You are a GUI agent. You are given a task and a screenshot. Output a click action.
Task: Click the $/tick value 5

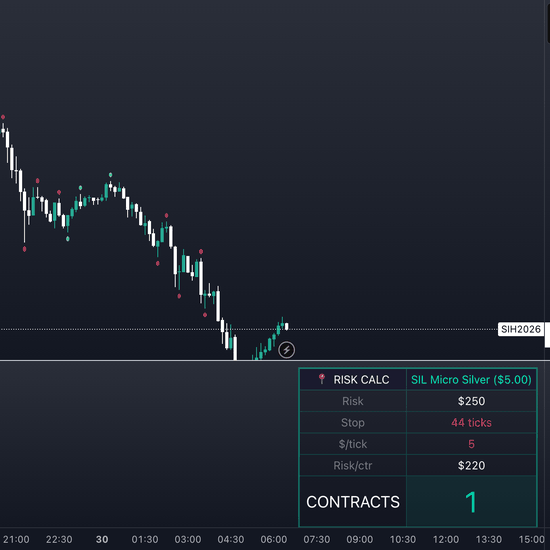click(471, 444)
